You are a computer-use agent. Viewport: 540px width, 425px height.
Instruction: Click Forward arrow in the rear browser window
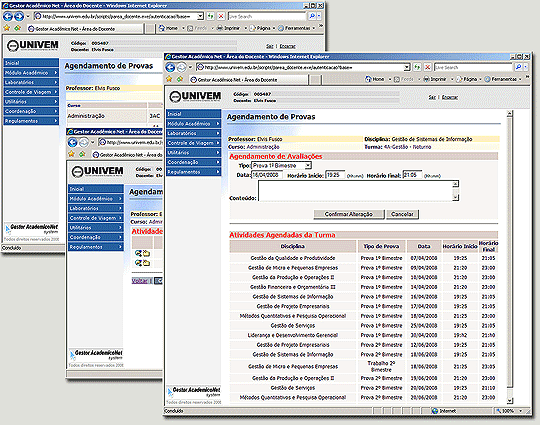coord(19,16)
